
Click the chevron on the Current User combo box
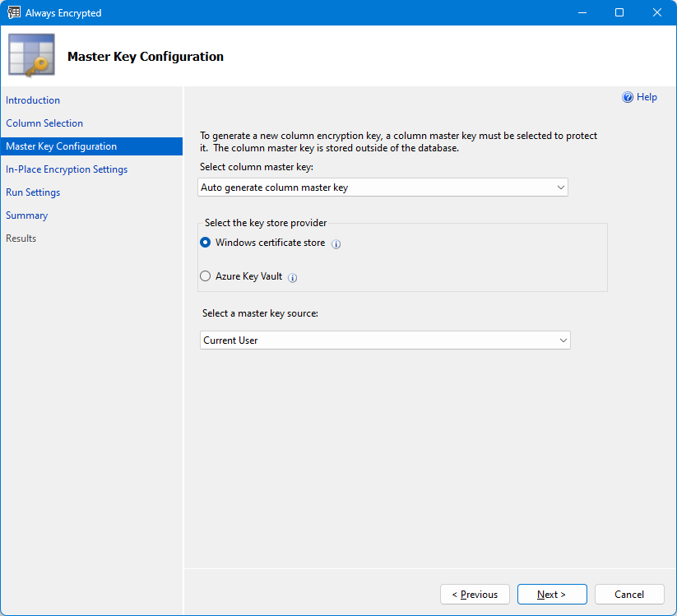click(x=562, y=340)
